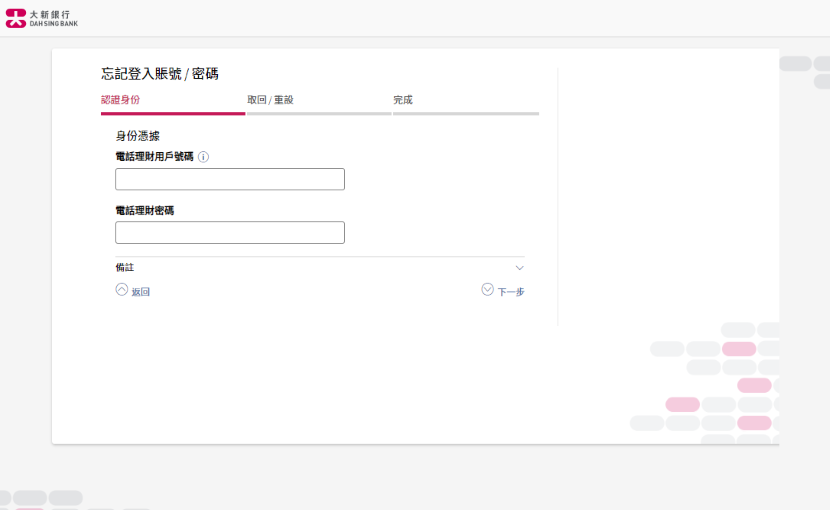
Task: Select the 取回 / 重設 step tab
Action: click(270, 100)
